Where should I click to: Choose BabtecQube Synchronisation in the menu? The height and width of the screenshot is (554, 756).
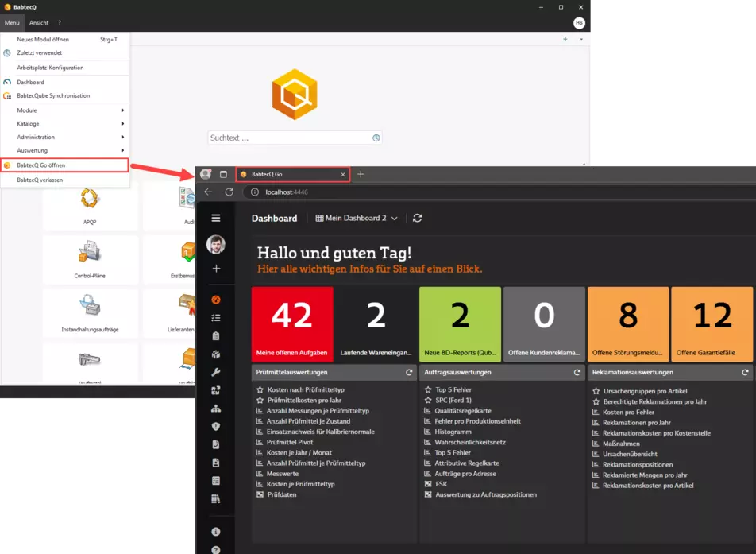click(x=65, y=95)
